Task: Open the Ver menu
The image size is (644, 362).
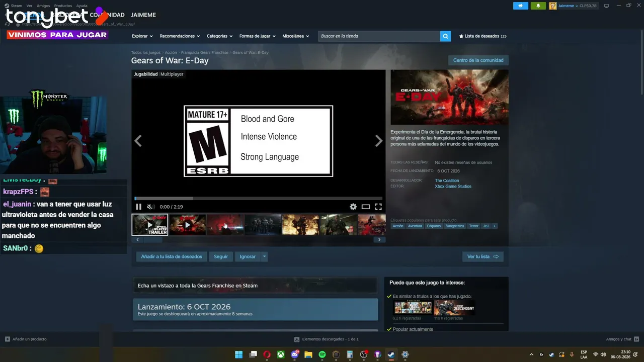Action: [29, 6]
